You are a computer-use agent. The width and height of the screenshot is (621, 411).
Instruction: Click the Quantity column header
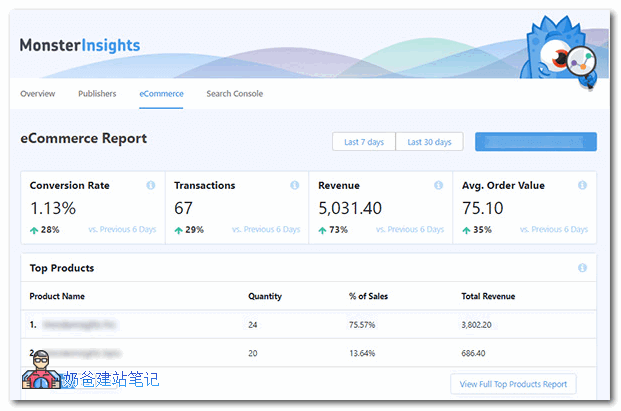(x=265, y=296)
